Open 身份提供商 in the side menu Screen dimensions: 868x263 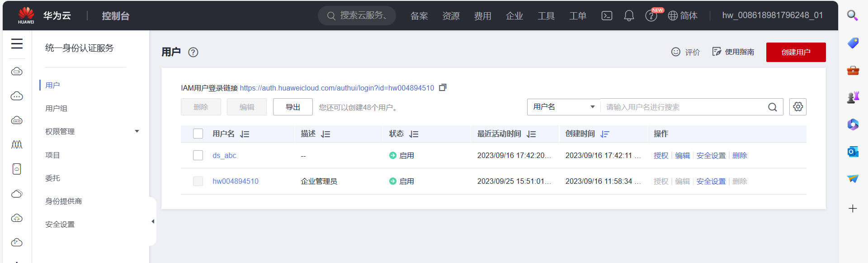(x=64, y=201)
